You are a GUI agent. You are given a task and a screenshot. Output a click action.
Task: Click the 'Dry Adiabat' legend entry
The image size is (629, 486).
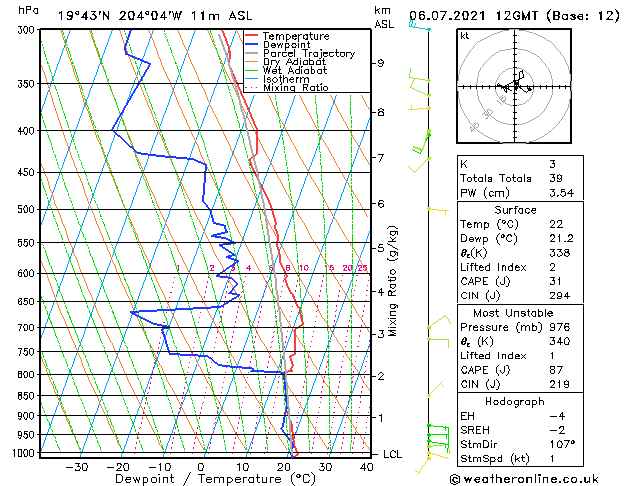click(294, 62)
